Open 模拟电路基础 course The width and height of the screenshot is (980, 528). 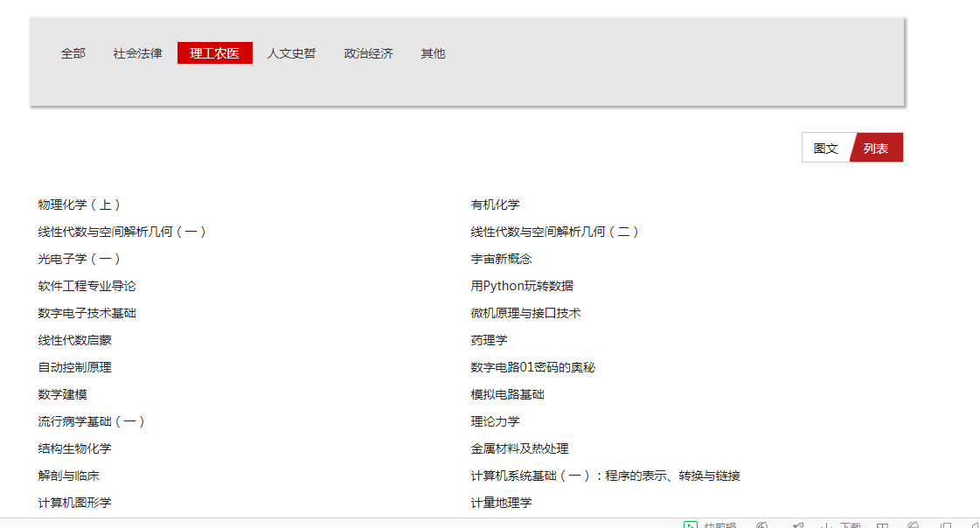(x=508, y=394)
